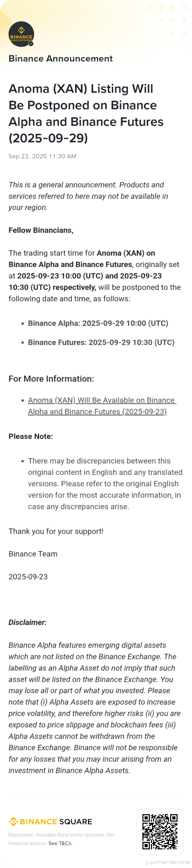Click the Binance Team signature line
The image size is (192, 868).
(x=33, y=554)
